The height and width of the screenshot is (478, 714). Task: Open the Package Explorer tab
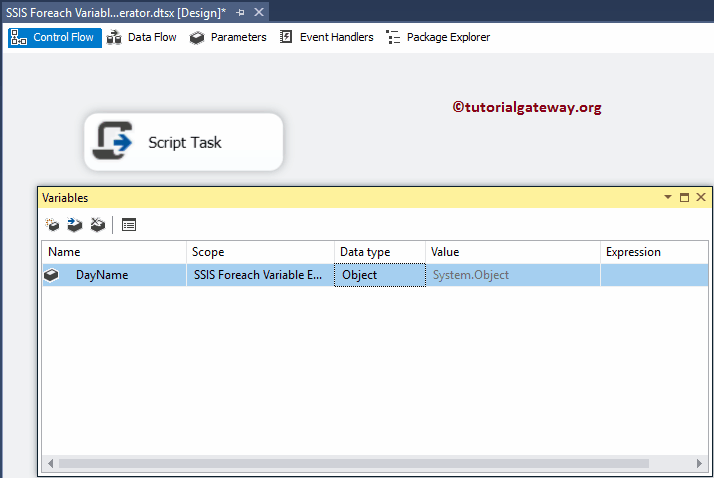(438, 37)
